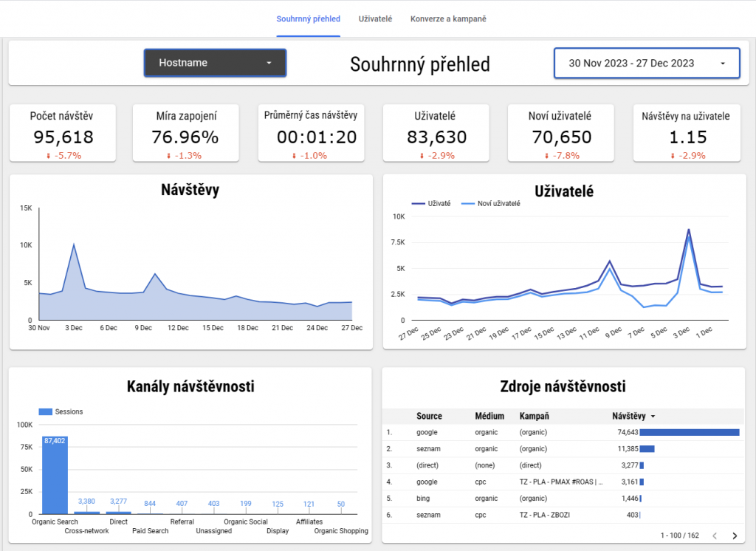Viewport: 756px width, 551px height.
Task: Select the bing source row
Action: click(563, 499)
